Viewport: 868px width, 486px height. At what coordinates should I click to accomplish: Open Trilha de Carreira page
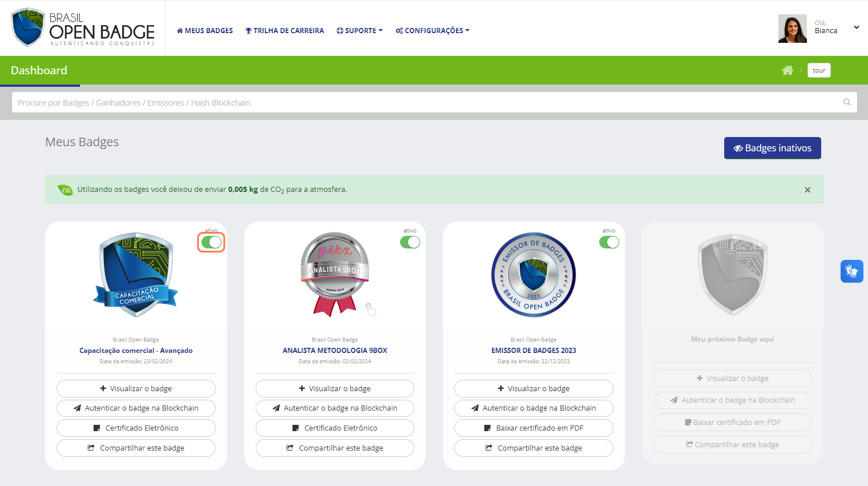point(285,31)
